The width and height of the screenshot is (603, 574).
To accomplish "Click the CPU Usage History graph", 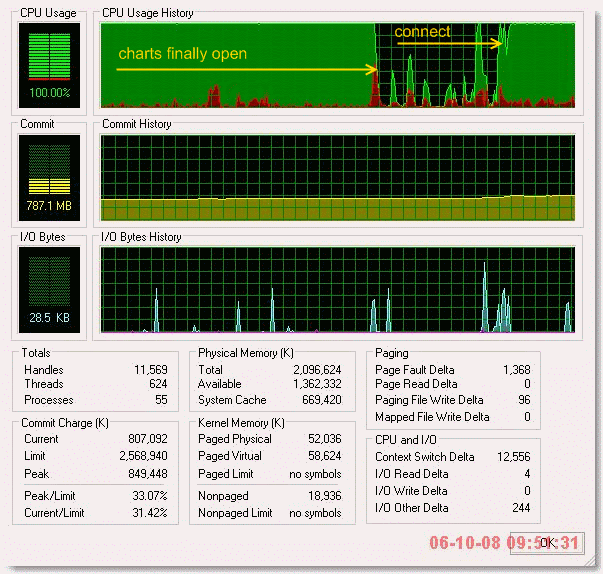I will [338, 65].
